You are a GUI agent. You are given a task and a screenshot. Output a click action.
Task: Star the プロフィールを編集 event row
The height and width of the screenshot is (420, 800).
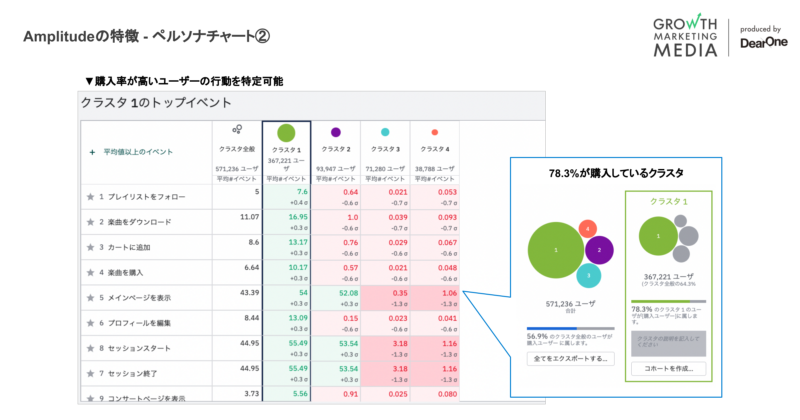pos(90,323)
